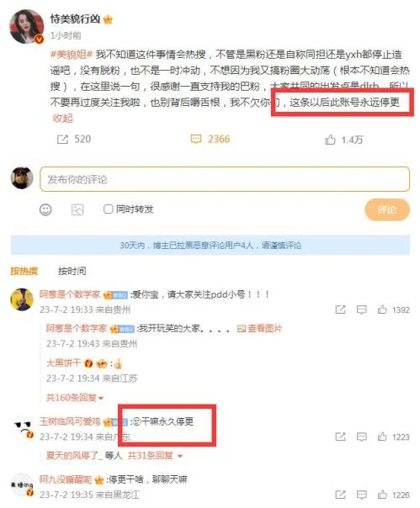Like the comment with 1392 likes
The image size is (420, 508).
click(x=382, y=310)
